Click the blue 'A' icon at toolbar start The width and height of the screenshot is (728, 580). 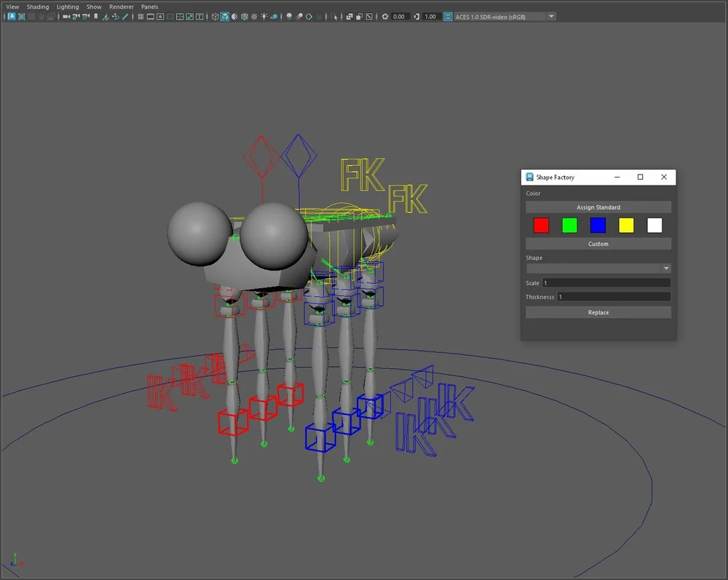tap(12, 17)
